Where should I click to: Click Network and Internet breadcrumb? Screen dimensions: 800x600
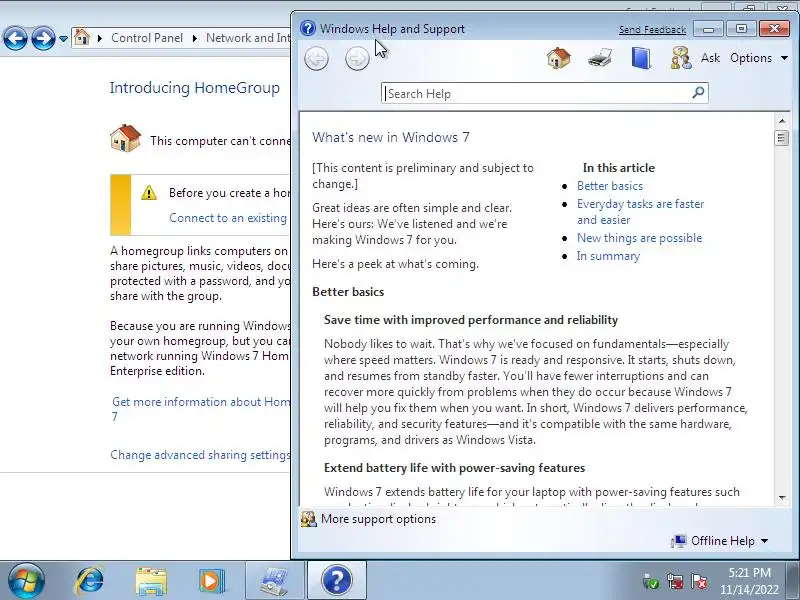[247, 38]
